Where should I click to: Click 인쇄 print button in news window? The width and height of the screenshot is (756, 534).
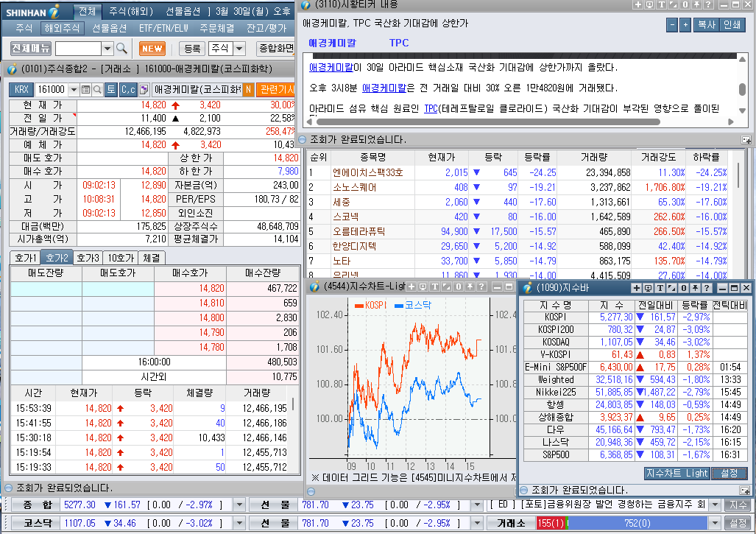[732, 24]
